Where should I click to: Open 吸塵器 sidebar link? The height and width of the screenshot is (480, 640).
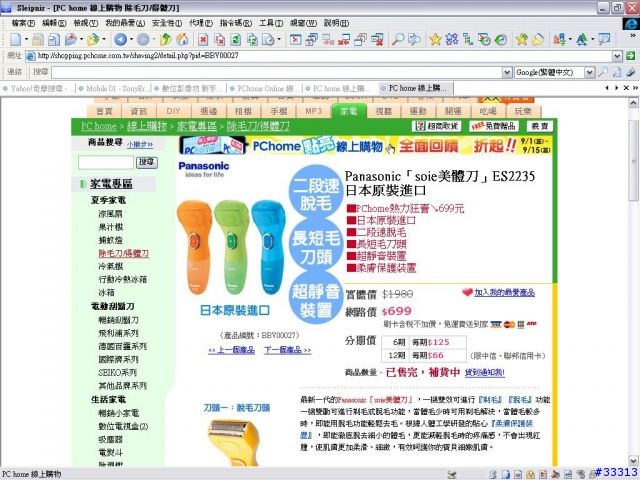(111, 439)
